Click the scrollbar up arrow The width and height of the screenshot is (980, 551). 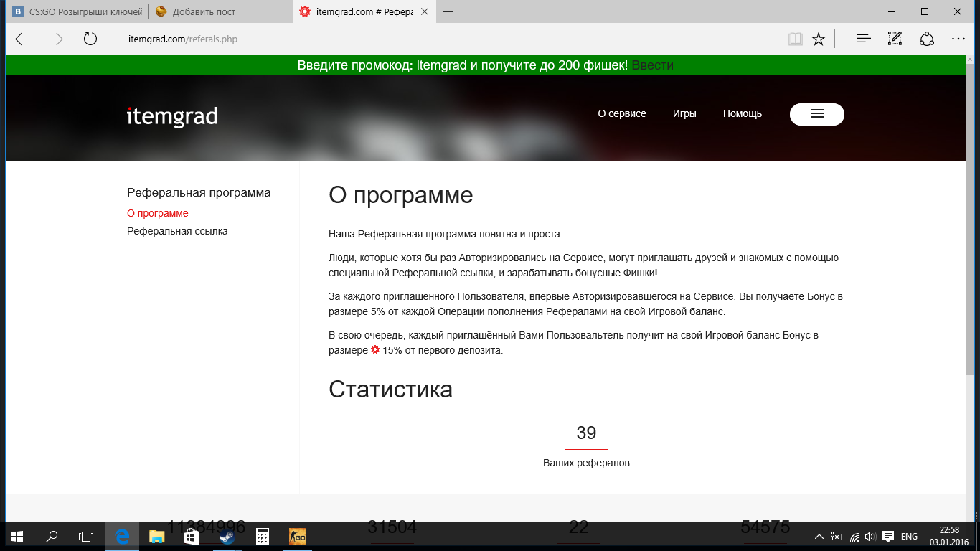coord(970,61)
